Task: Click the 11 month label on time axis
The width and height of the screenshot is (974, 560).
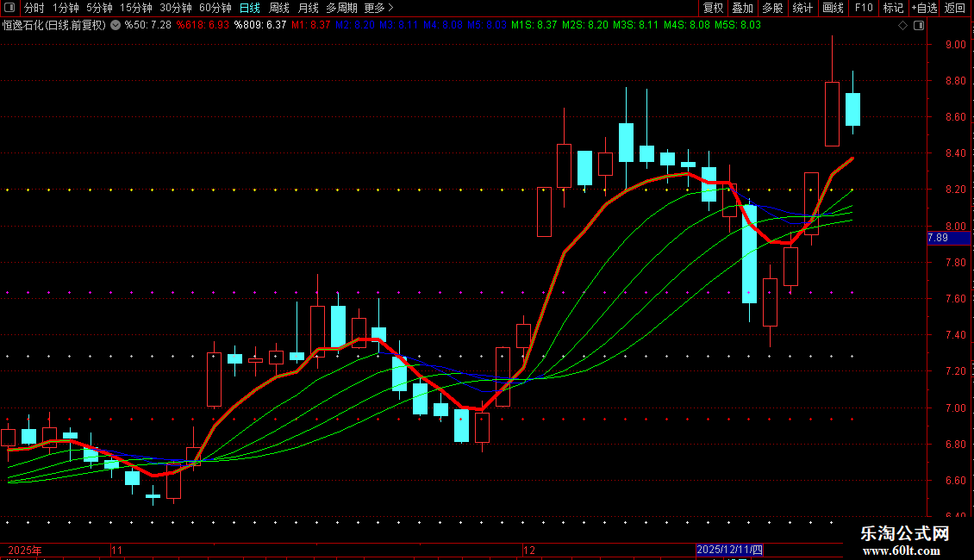Action: 116,550
